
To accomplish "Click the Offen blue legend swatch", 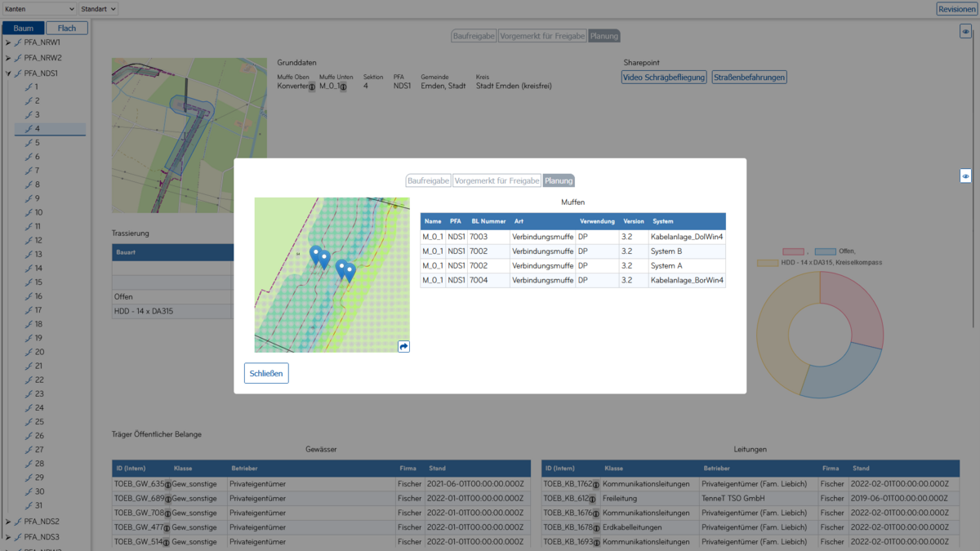I will [825, 251].
